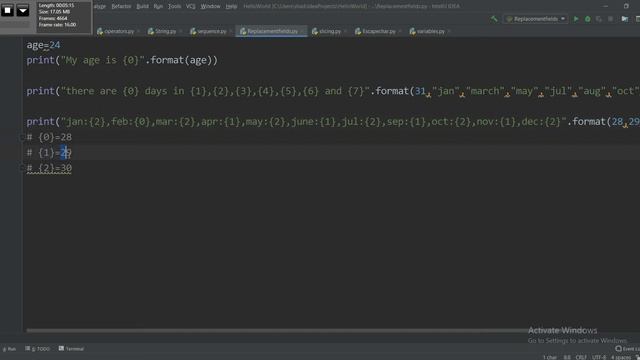
Task: Switch to the slicing.py tab
Action: point(329,31)
